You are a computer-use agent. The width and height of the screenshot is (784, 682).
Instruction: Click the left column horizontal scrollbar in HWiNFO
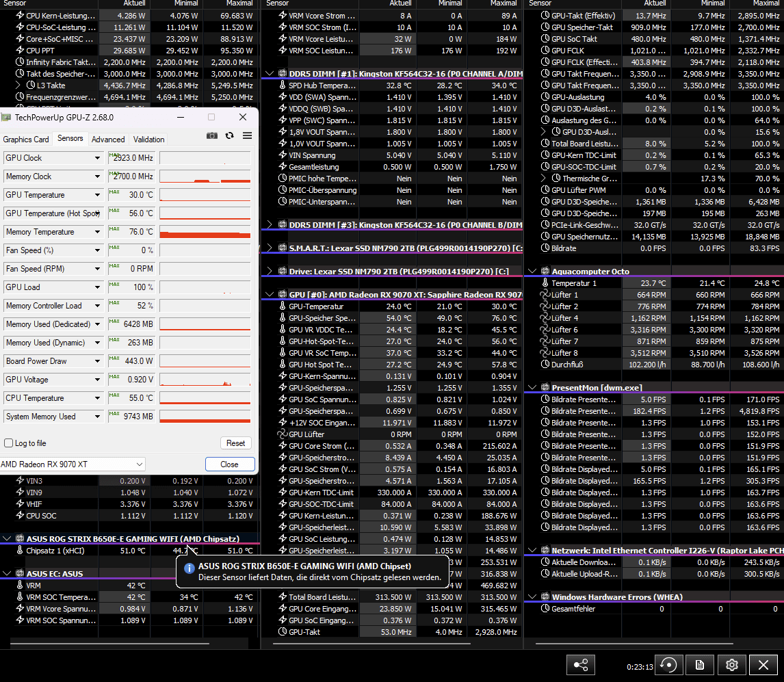click(109, 644)
